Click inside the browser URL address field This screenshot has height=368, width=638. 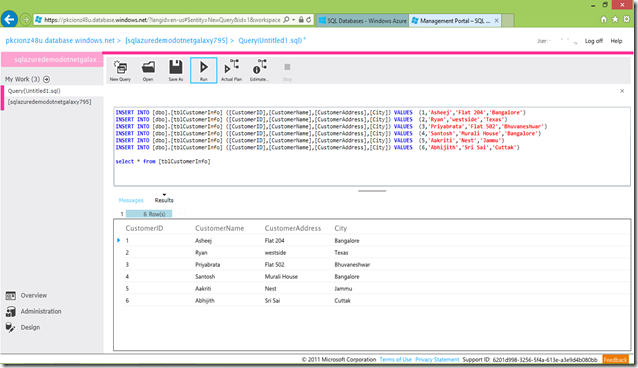pyautogui.click(x=162, y=20)
